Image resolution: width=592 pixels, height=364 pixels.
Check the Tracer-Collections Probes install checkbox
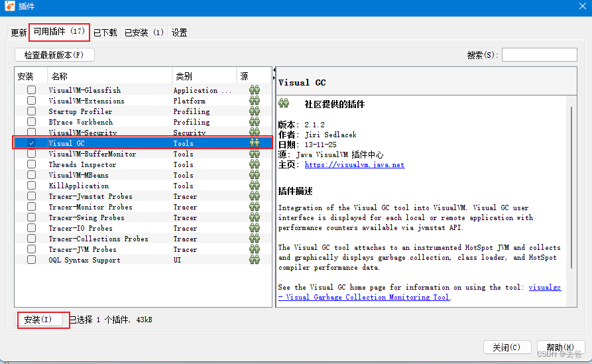(31, 238)
